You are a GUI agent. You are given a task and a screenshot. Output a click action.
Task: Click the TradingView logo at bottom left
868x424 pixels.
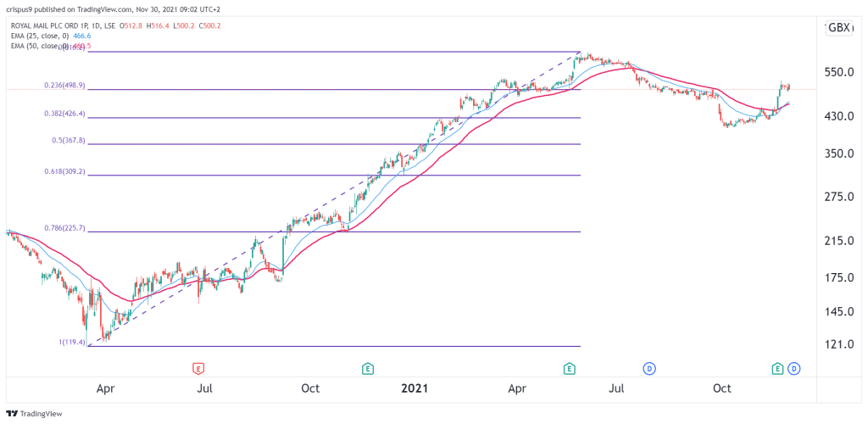tap(34, 414)
